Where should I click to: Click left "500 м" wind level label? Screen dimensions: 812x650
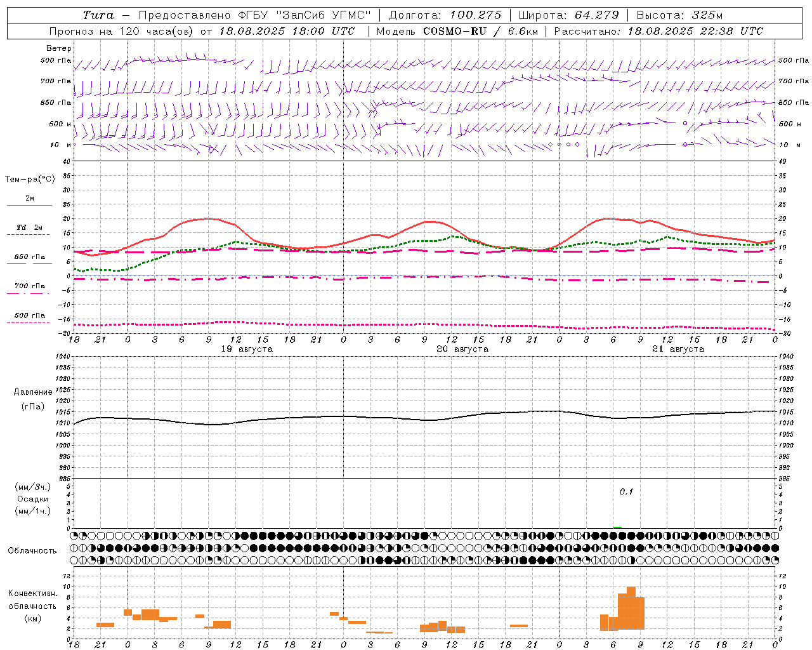(x=60, y=124)
